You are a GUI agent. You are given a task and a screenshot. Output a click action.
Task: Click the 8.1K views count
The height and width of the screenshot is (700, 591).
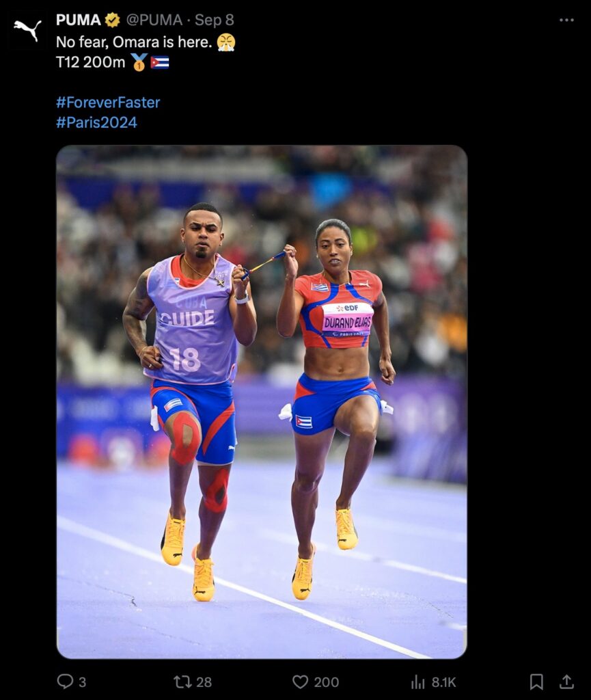click(x=444, y=682)
